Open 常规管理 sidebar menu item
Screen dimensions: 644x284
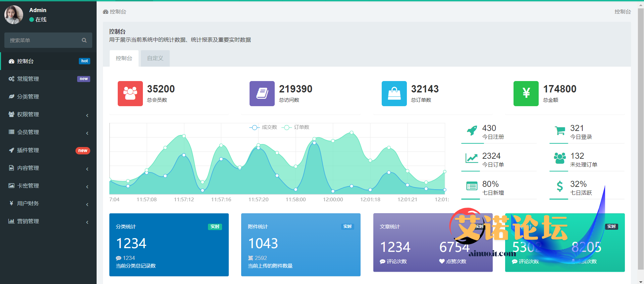pyautogui.click(x=48, y=79)
